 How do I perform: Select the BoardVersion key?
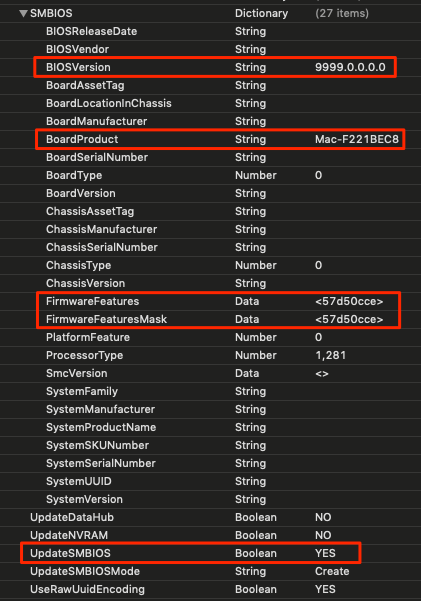coord(81,194)
